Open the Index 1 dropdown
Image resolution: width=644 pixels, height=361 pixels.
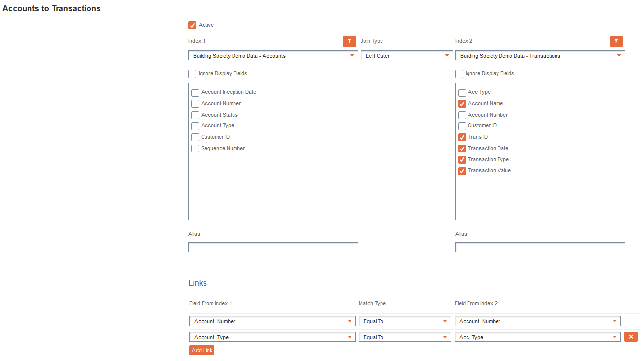[x=273, y=56]
